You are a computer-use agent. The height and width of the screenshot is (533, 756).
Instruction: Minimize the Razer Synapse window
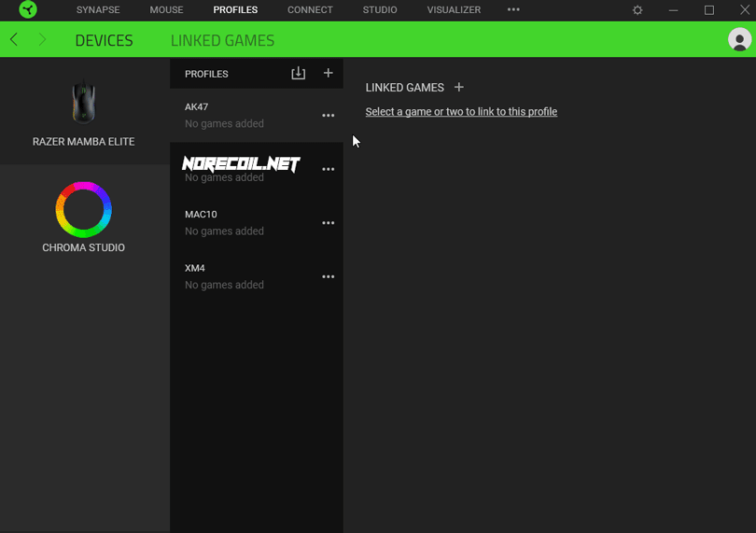tap(674, 10)
